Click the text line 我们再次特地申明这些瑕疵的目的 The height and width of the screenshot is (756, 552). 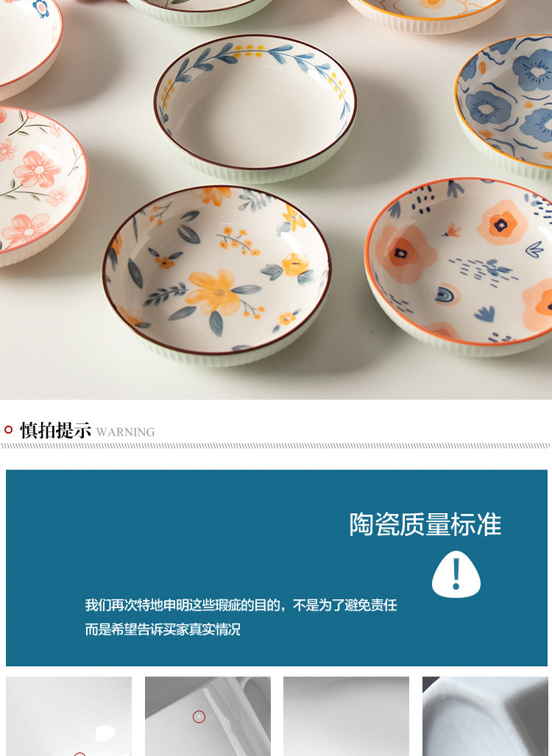[x=241, y=605]
